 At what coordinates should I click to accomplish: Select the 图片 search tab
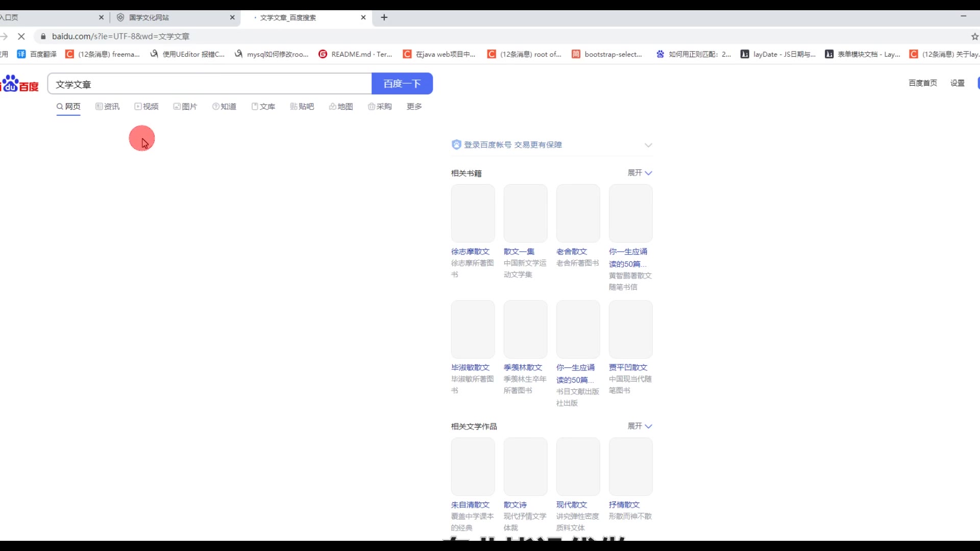coord(185,107)
